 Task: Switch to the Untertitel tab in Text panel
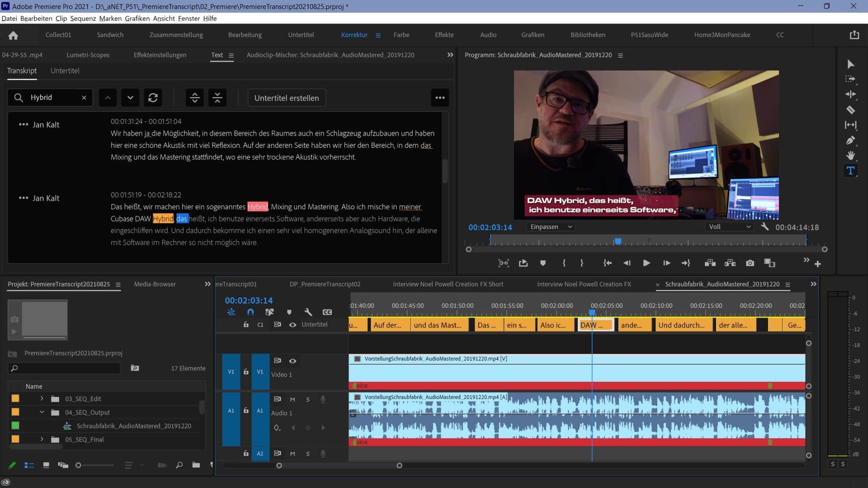65,70
